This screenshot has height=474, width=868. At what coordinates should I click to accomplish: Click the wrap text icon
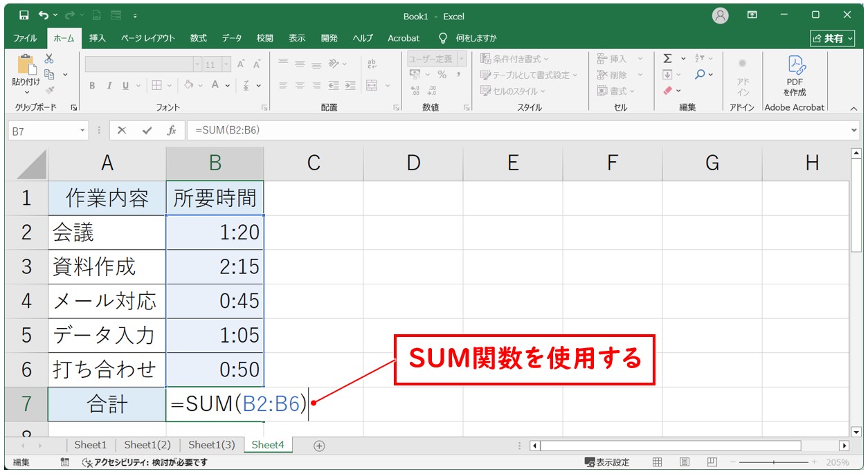click(x=372, y=64)
